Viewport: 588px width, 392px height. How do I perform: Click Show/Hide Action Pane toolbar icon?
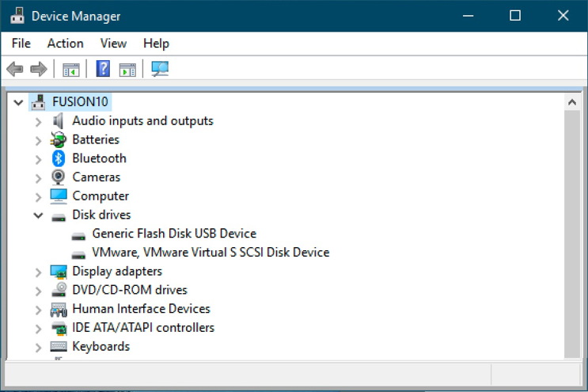127,70
